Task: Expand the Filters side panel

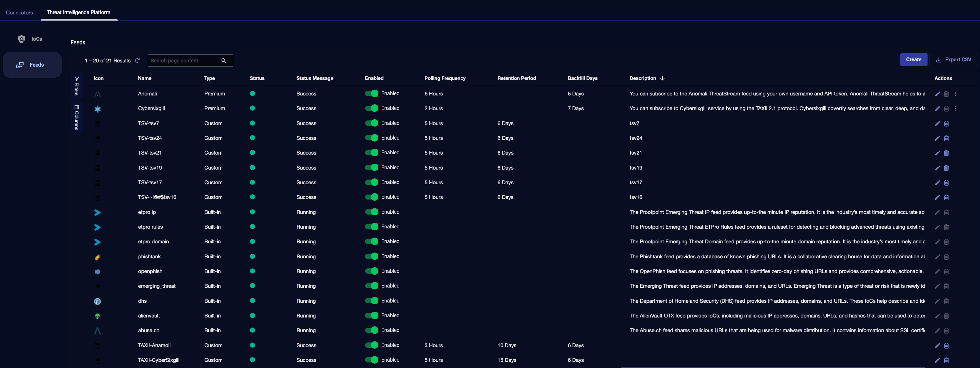Action: pos(76,85)
